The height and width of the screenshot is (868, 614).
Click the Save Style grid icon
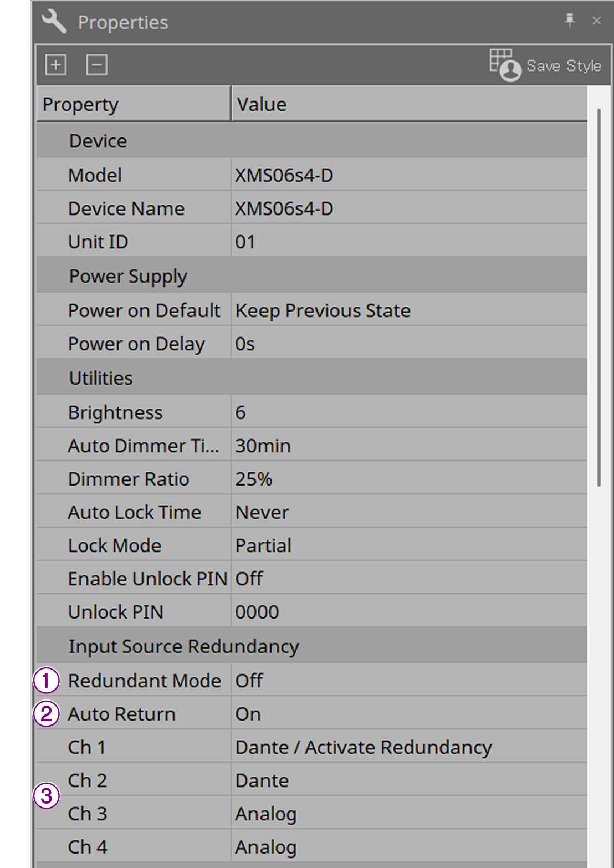click(x=505, y=65)
